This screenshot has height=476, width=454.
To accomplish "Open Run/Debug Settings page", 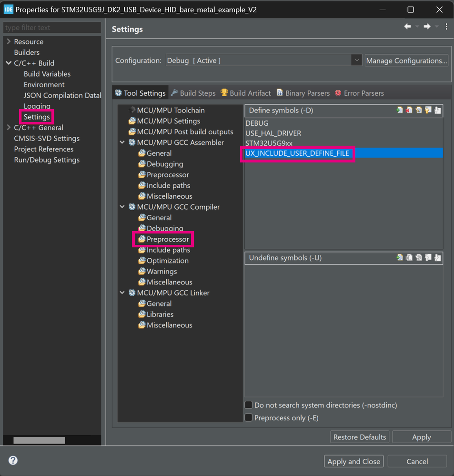I will pos(47,160).
